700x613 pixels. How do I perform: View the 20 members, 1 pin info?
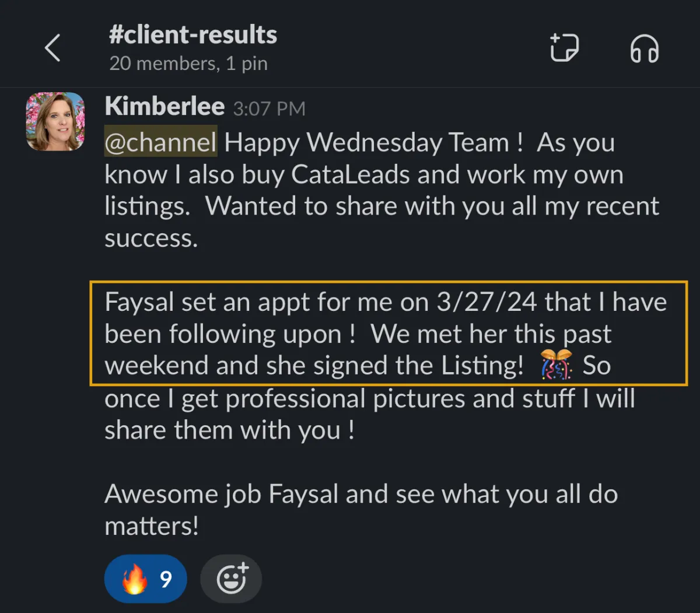[188, 63]
